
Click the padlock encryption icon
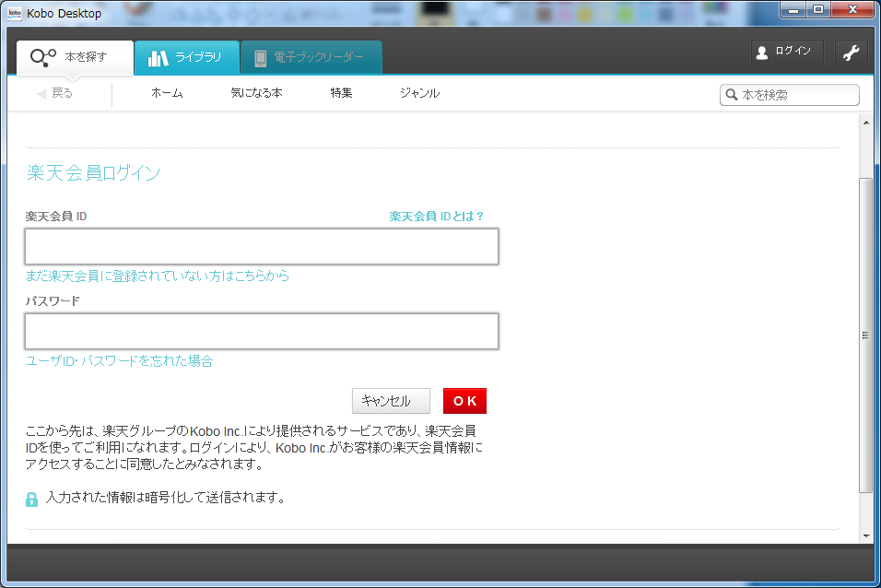[x=31, y=500]
